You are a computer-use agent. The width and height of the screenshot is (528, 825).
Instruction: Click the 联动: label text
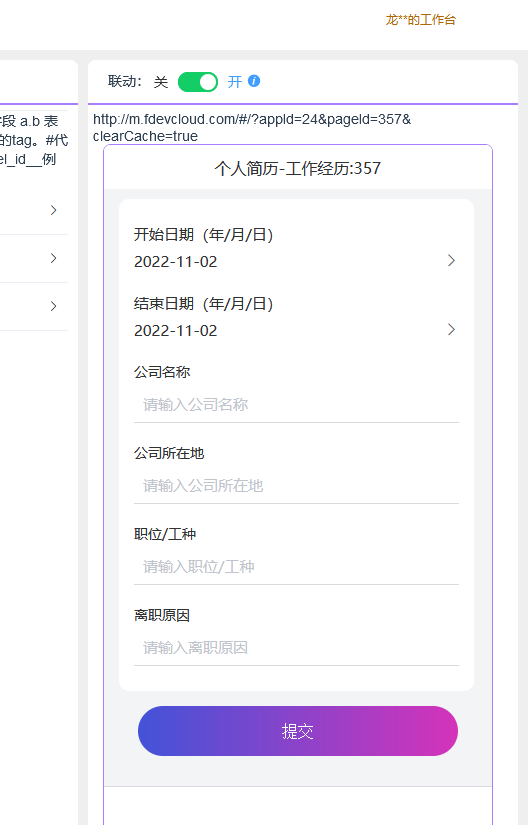coord(125,82)
